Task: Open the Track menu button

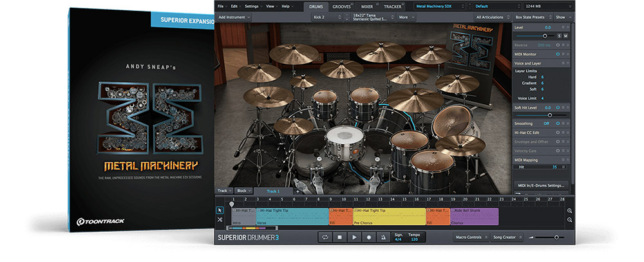Action: click(224, 191)
